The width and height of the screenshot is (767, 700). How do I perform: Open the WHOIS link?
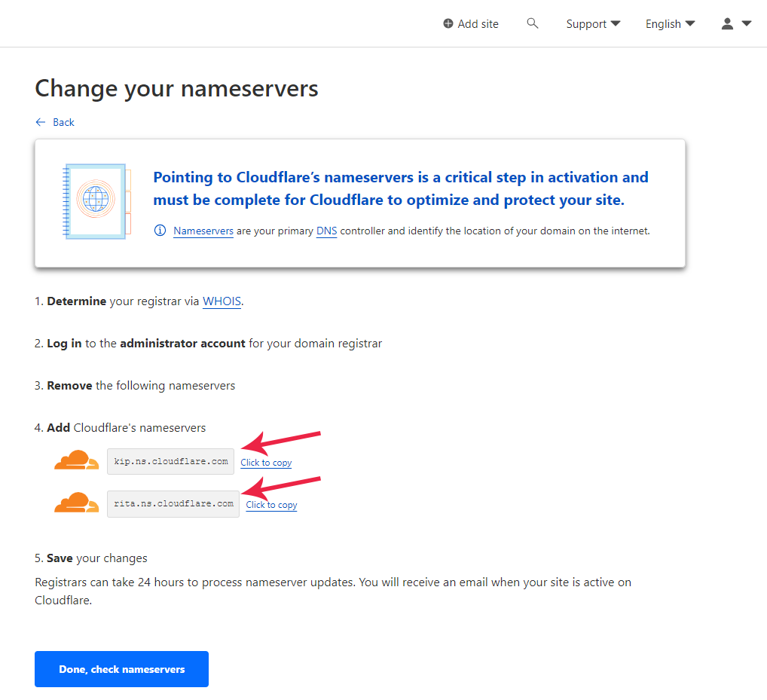(222, 301)
